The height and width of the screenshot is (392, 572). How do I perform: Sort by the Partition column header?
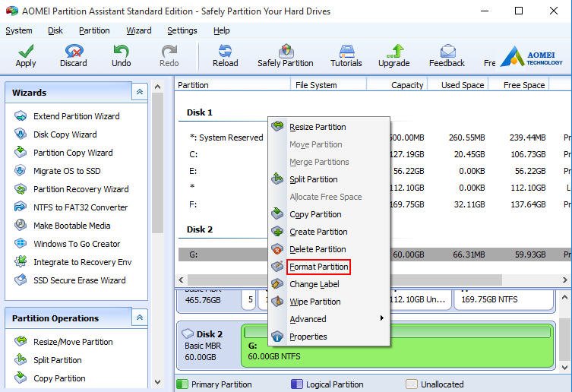[232, 85]
